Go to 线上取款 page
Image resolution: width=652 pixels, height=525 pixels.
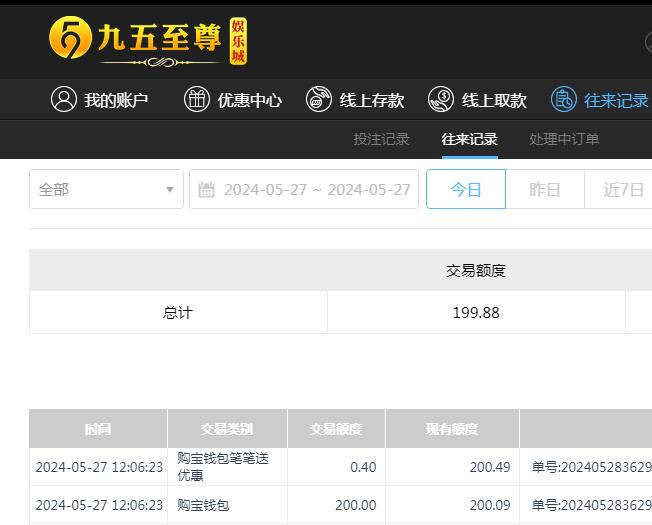click(477, 100)
